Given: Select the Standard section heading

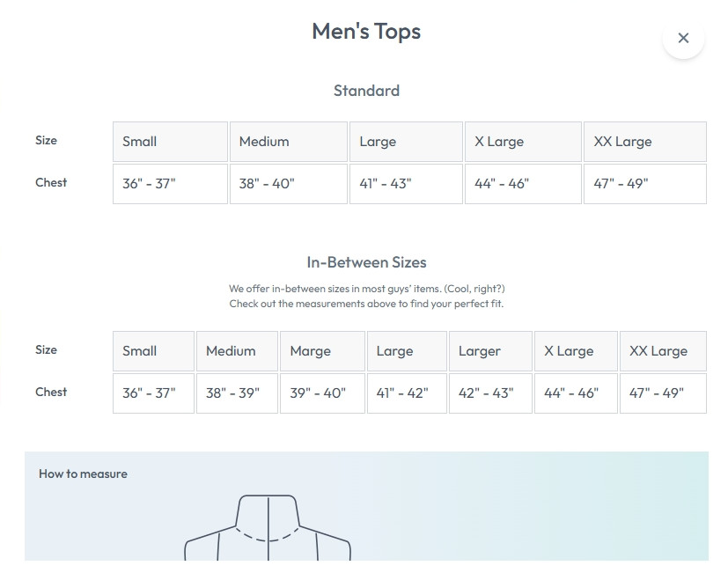Looking at the screenshot, I should point(366,91).
